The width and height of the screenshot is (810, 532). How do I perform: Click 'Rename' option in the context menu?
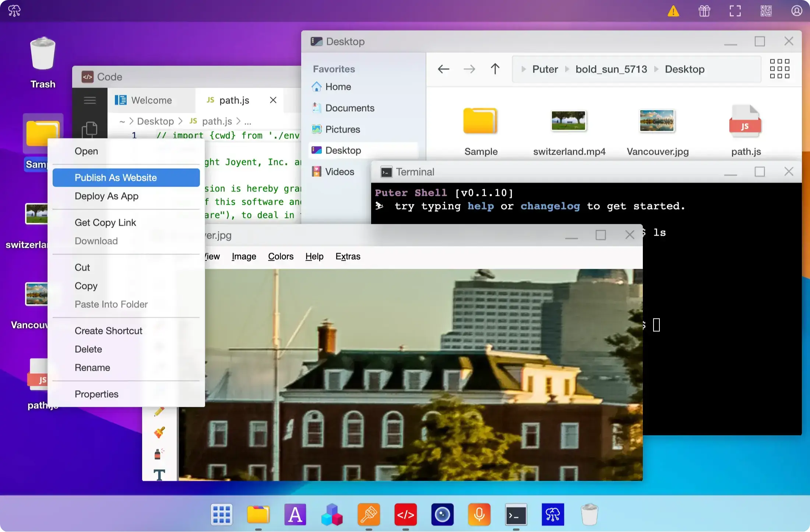[x=93, y=367]
